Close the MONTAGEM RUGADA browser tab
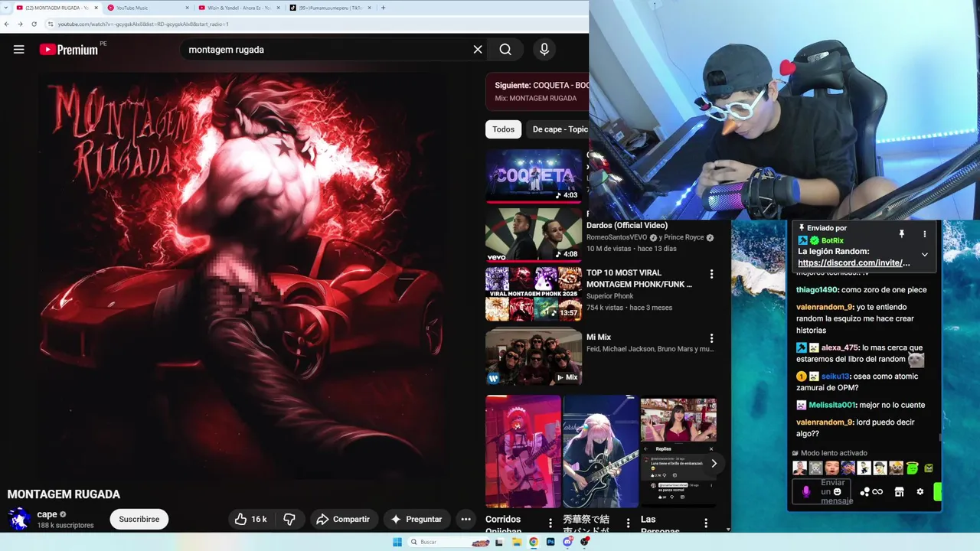Screen dimensions: 980x551 point(96,8)
